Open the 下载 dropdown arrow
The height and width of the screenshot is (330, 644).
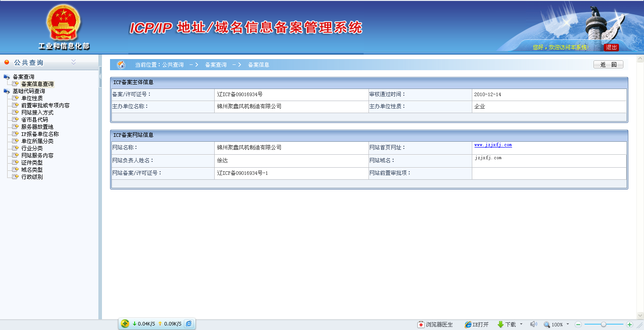(521, 324)
